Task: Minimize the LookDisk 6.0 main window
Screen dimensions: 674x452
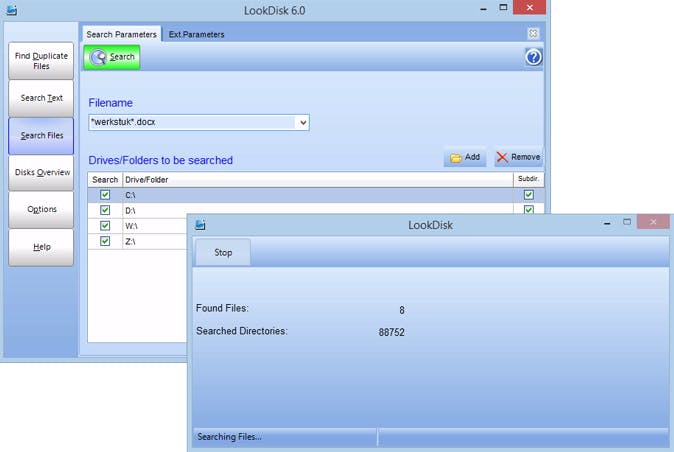Action: pos(484,9)
